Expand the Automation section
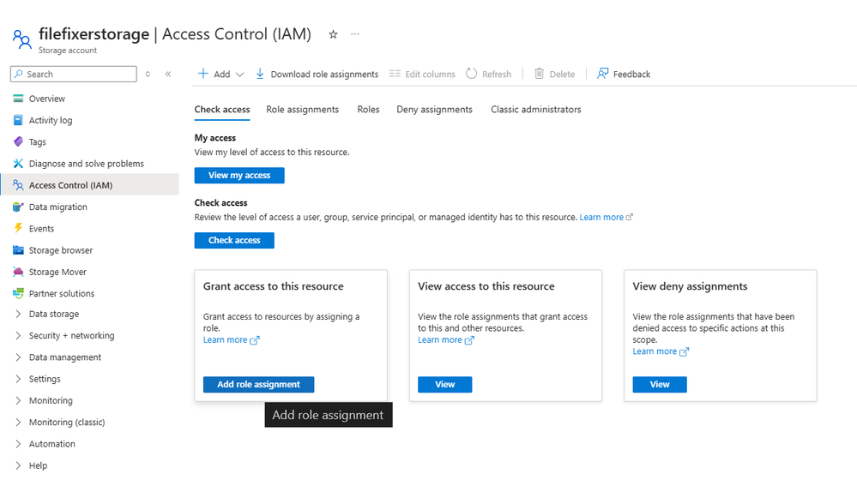The height and width of the screenshot is (504, 857). point(18,444)
